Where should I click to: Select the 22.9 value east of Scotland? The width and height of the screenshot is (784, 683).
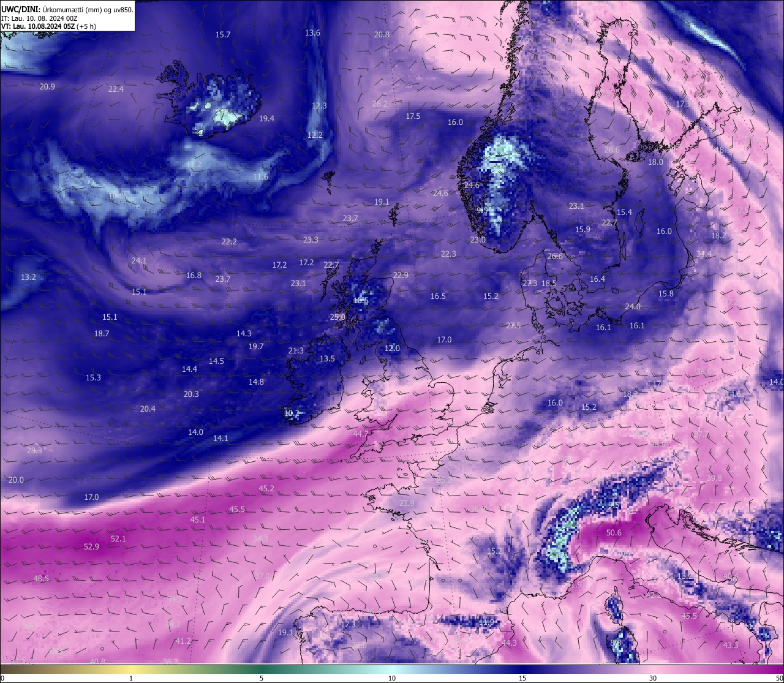(401, 276)
